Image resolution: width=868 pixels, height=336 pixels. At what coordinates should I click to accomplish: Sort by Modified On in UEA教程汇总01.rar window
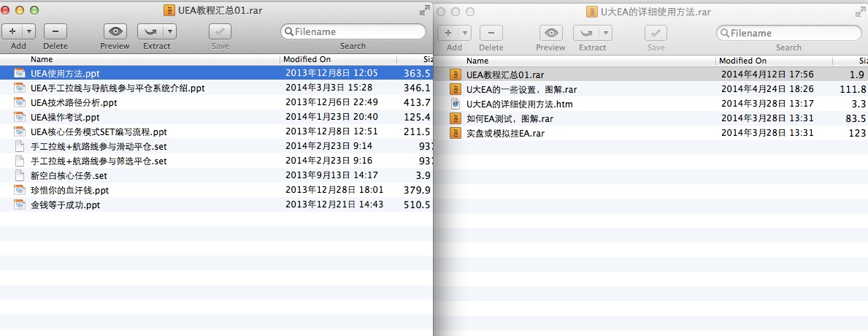point(307,59)
